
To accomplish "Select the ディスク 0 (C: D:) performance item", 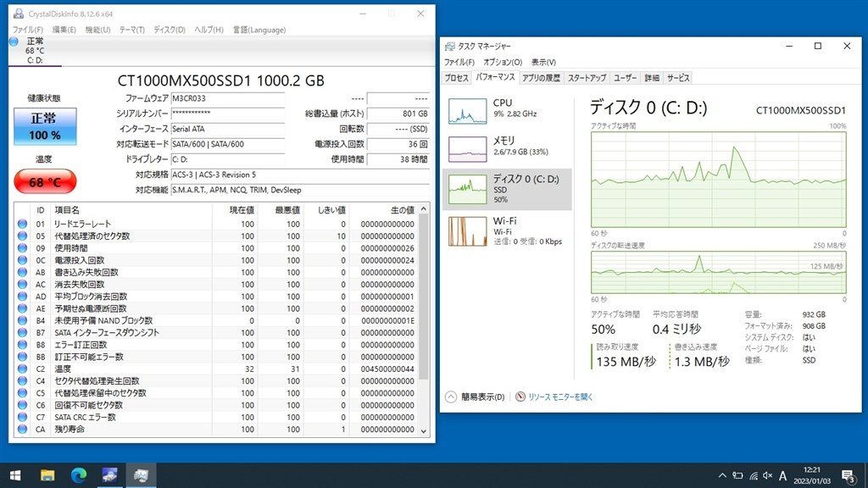I will point(507,189).
